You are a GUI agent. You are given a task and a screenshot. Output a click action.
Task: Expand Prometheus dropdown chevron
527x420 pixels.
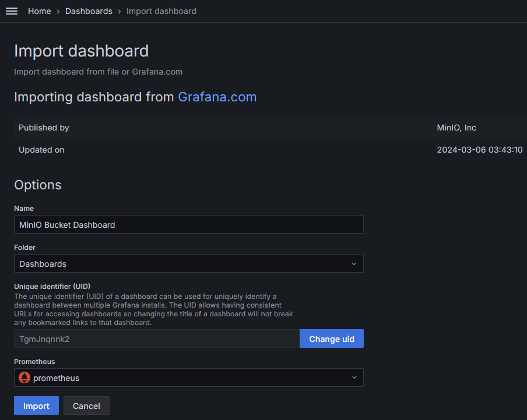click(x=354, y=377)
